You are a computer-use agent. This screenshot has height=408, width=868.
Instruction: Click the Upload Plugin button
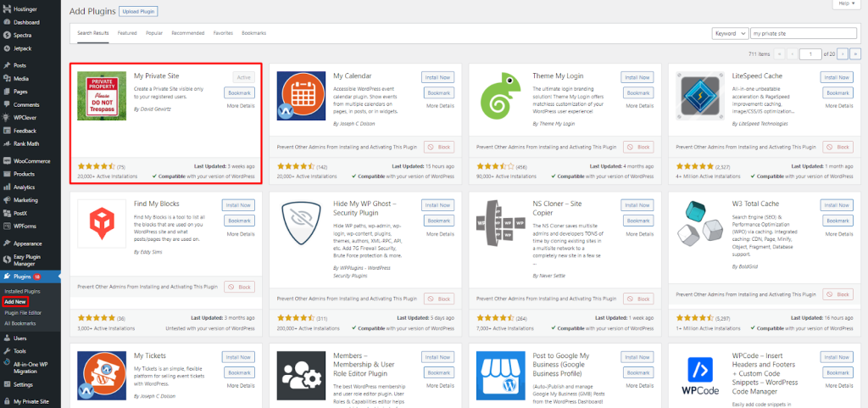[138, 11]
